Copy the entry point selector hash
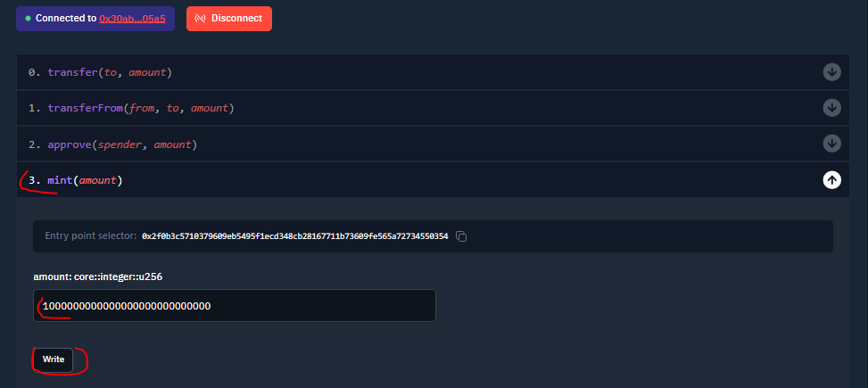Viewport: 868px width, 388px height. click(461, 236)
